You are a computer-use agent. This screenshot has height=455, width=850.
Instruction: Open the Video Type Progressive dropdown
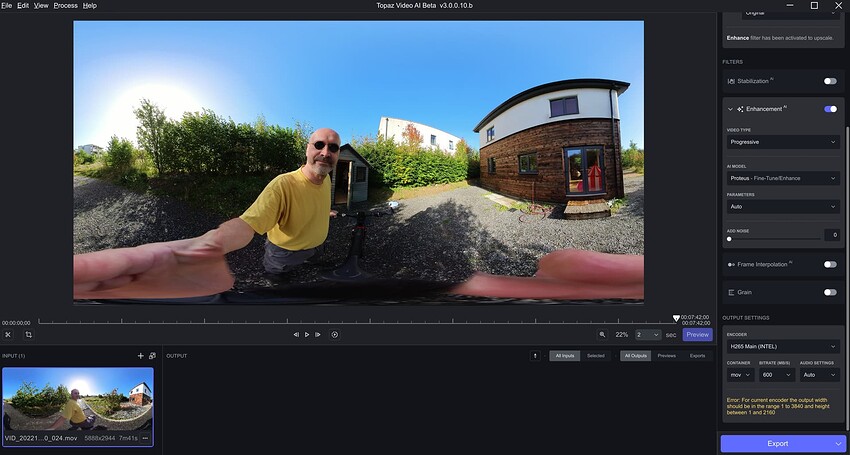782,142
